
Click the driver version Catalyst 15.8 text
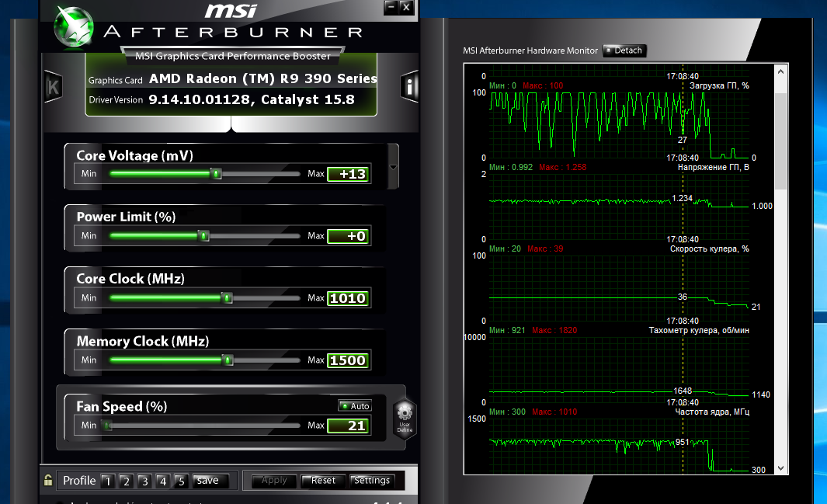[x=252, y=99]
